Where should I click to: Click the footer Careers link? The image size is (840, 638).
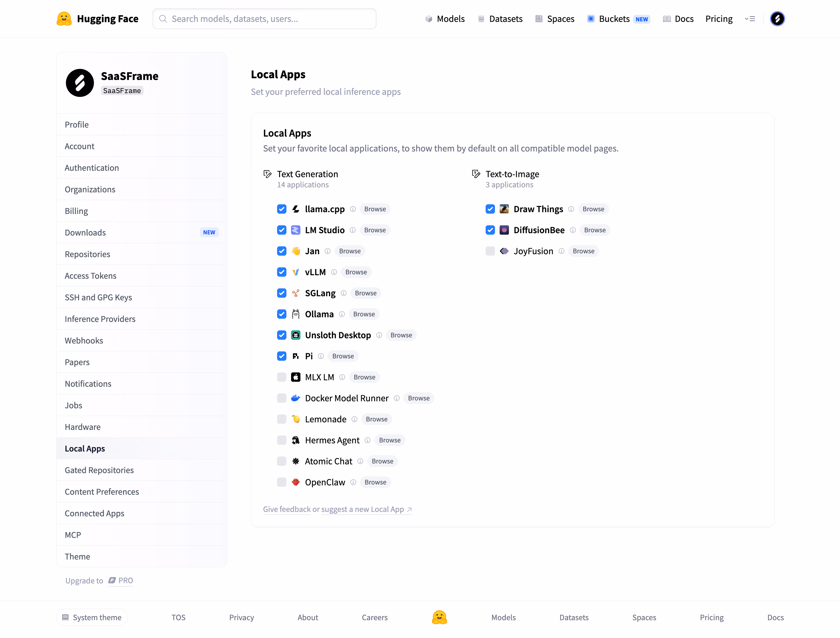click(x=374, y=618)
